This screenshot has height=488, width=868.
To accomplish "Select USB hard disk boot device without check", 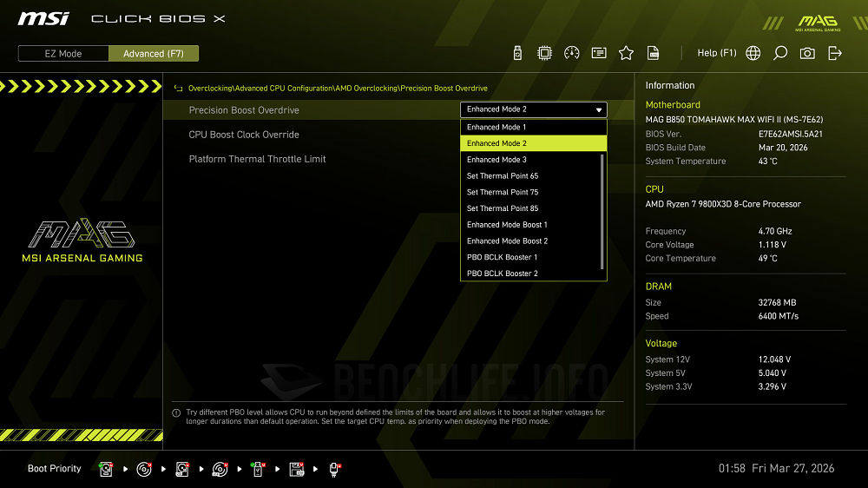I will click(182, 469).
